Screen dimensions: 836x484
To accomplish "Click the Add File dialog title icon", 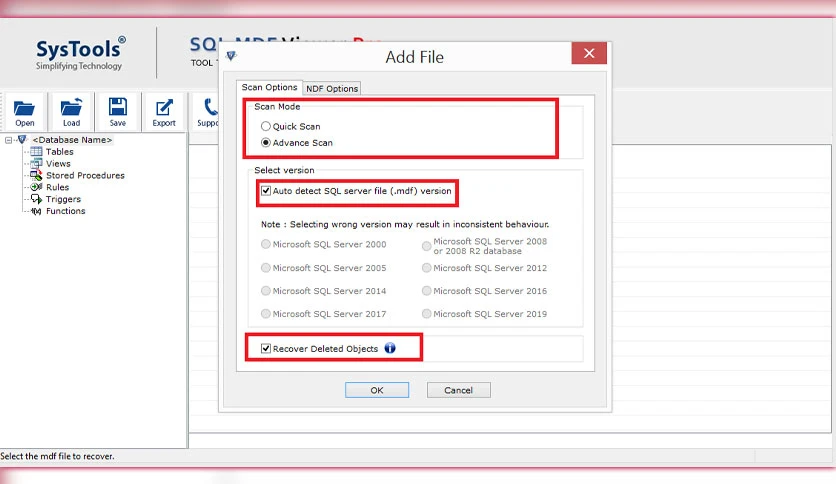I will [x=231, y=56].
